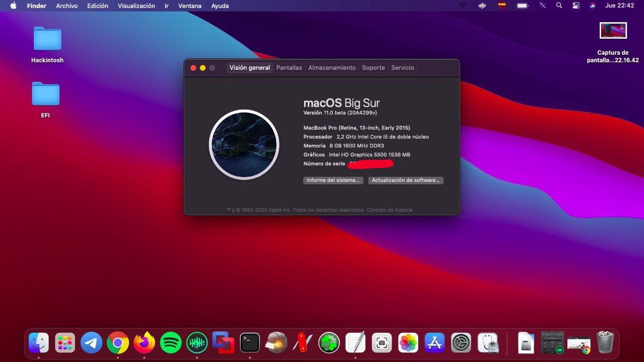Click the battery status icon in menu bar

pyautogui.click(x=523, y=6)
